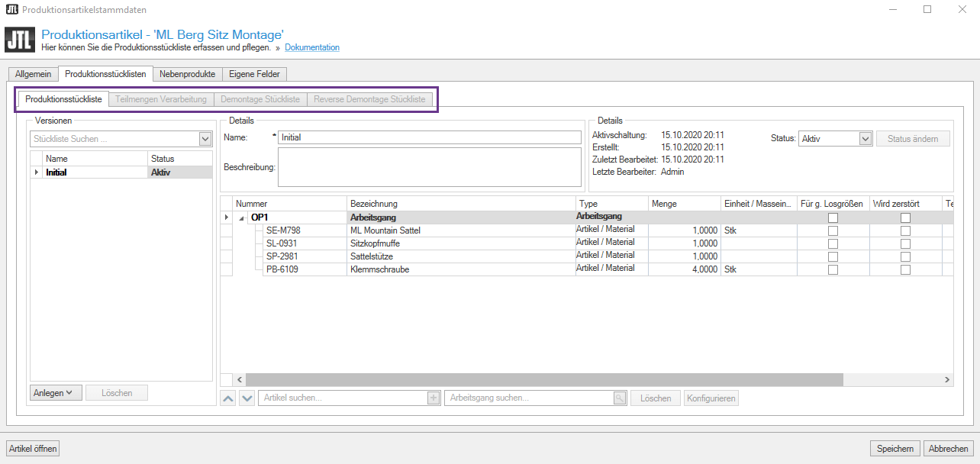Click the scroll-left arrow of the horizontal scrollbar
Image resolution: width=980 pixels, height=464 pixels.
point(239,380)
